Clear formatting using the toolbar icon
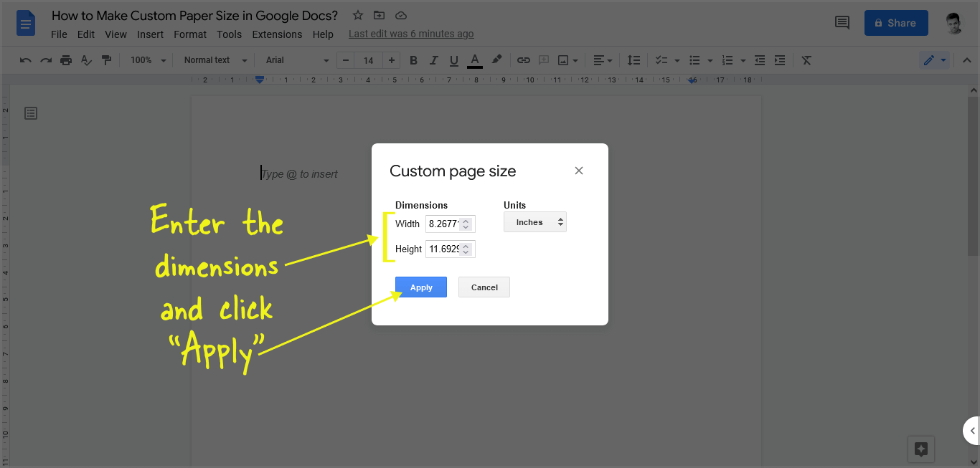Image resolution: width=980 pixels, height=468 pixels. pyautogui.click(x=806, y=60)
